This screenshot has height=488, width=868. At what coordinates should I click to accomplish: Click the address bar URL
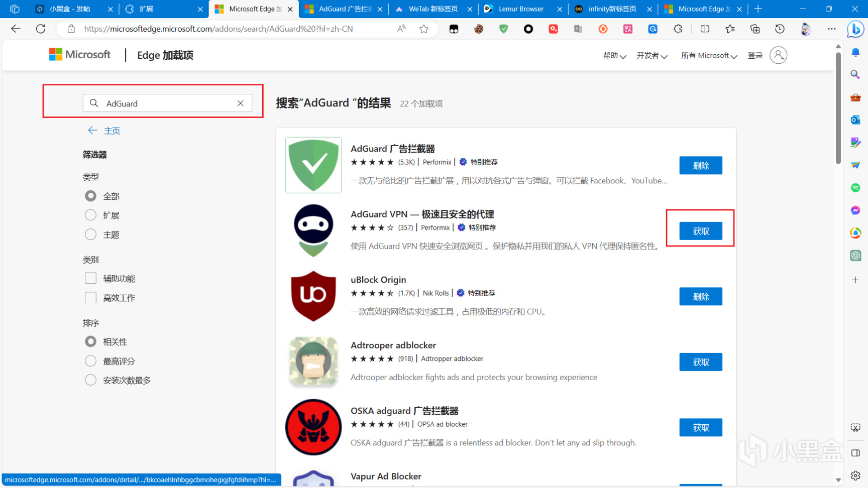pyautogui.click(x=219, y=29)
